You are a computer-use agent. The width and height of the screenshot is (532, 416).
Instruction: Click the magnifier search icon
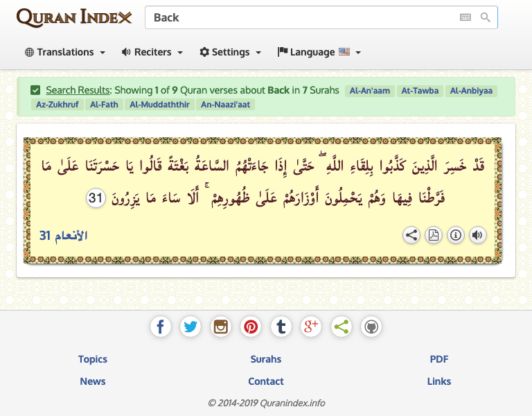[485, 17]
